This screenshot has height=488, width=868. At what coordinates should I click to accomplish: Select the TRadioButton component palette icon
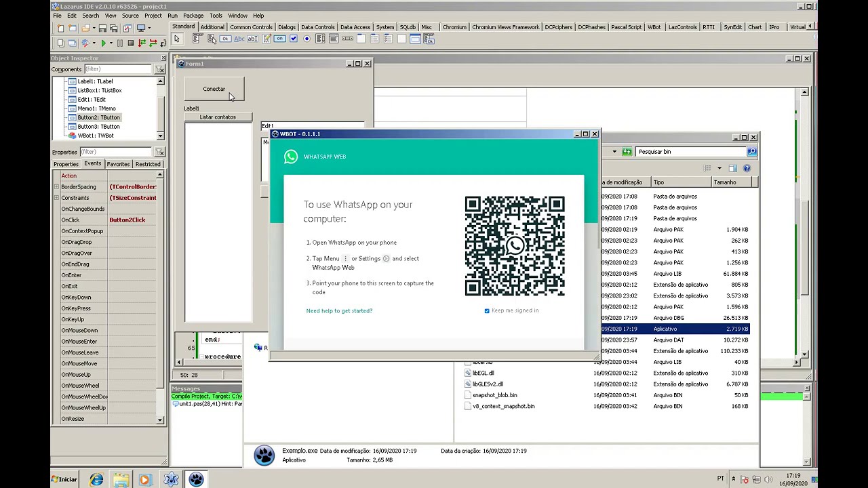[307, 39]
